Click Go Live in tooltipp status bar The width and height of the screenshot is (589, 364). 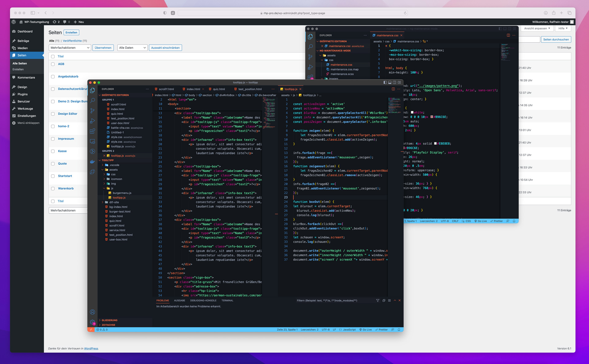coord(365,330)
